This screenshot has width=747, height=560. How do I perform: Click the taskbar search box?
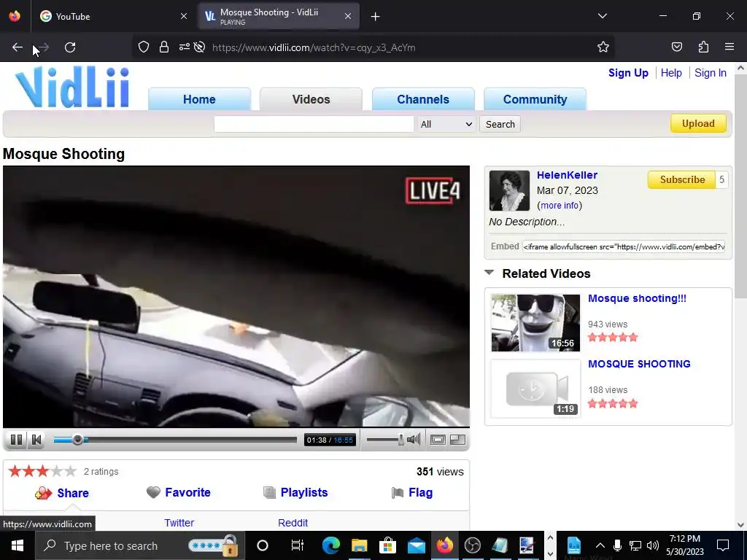point(139,545)
